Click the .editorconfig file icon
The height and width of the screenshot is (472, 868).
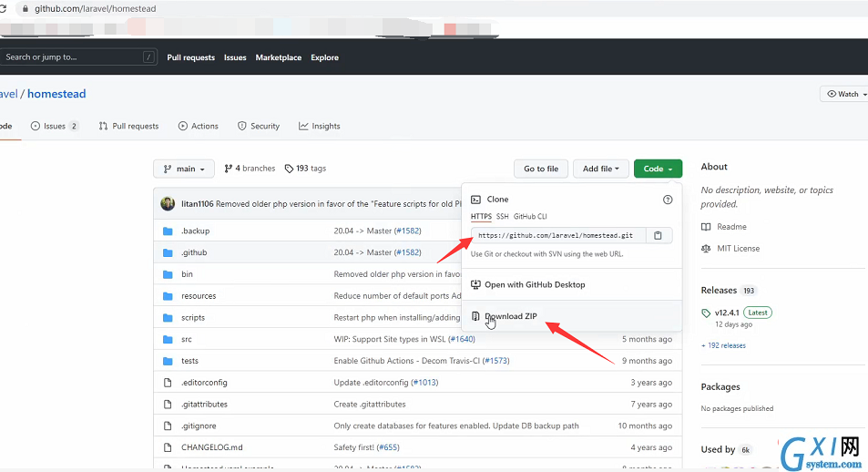pos(168,383)
